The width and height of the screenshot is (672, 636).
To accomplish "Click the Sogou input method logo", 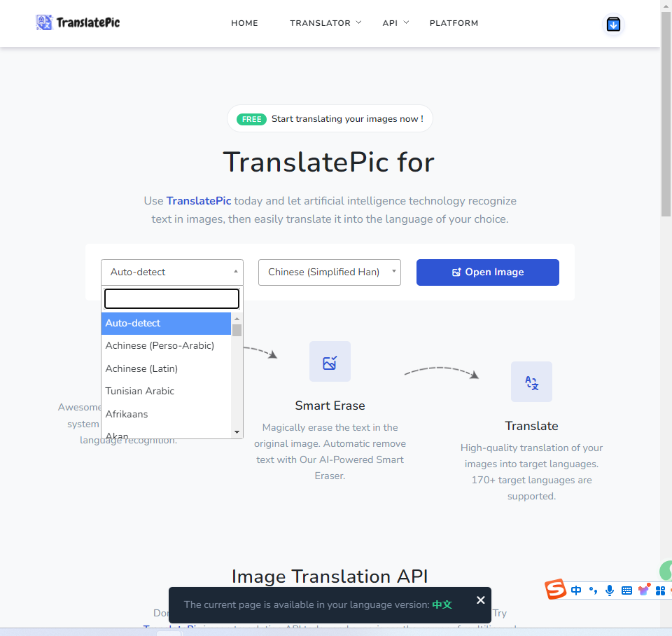I will (555, 589).
